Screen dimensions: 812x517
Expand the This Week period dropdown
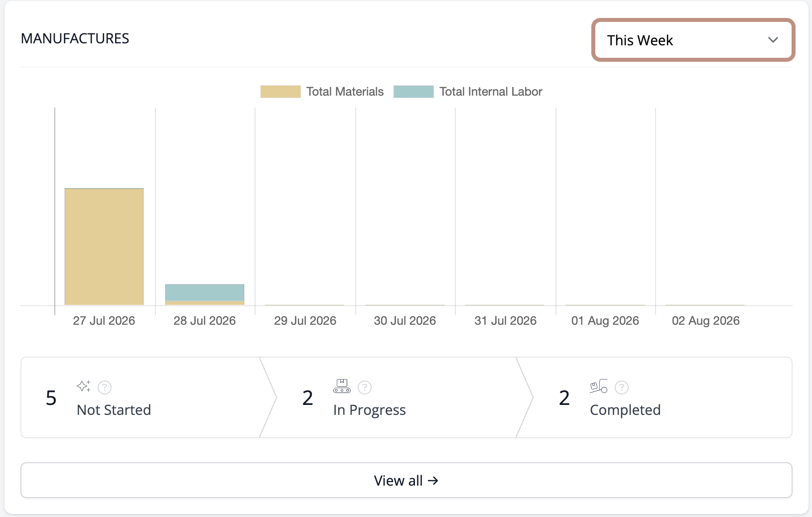point(693,40)
